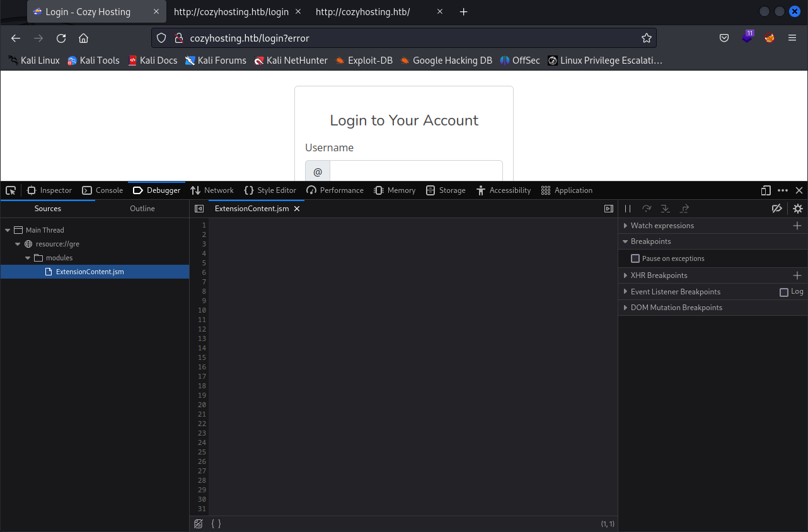Enable Pause on exceptions checkbox

click(x=635, y=258)
